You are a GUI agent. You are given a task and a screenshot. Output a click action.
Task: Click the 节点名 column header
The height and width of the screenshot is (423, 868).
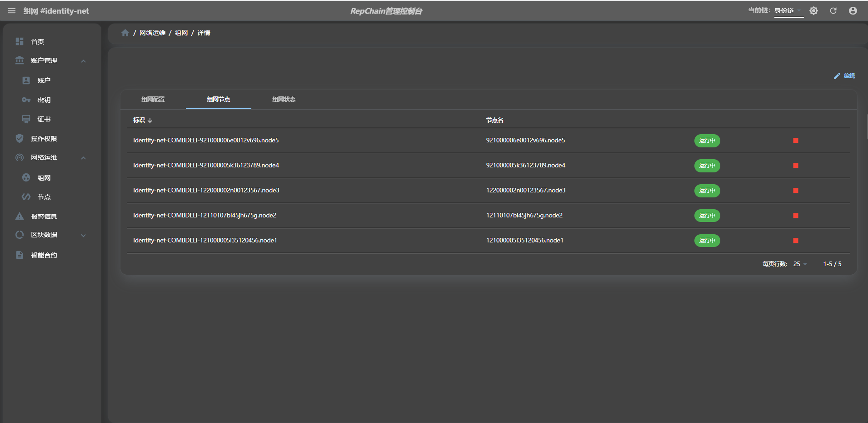(x=494, y=120)
